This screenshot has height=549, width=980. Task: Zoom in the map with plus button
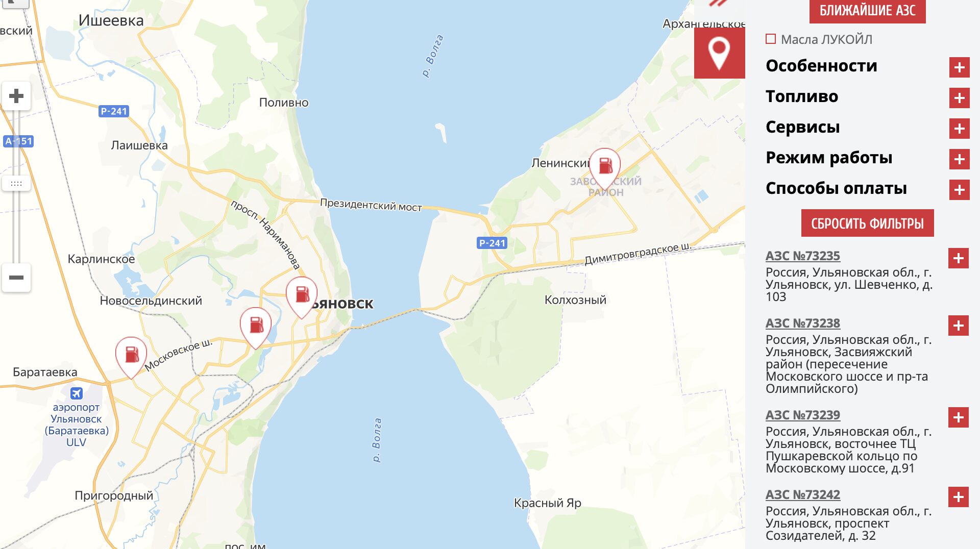point(16,96)
